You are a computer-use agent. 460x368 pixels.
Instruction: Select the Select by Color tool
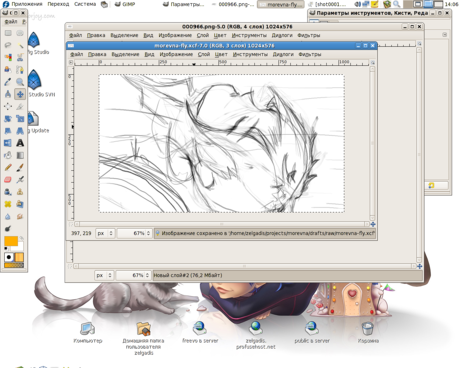click(8, 57)
